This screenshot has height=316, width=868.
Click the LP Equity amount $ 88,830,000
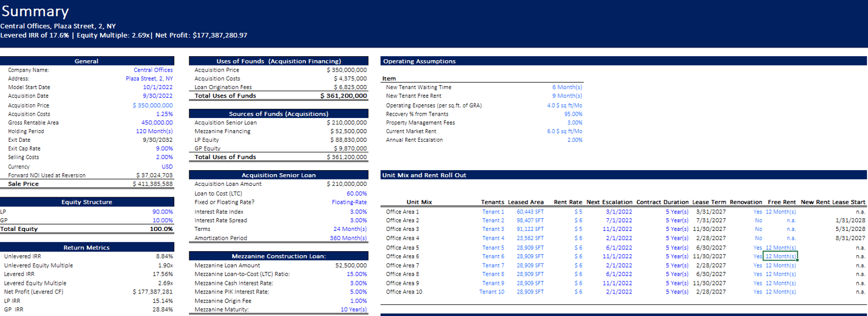(348, 140)
